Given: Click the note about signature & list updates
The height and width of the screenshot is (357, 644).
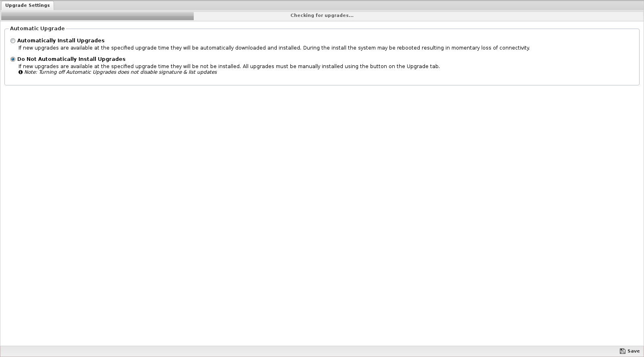Looking at the screenshot, I should 120,72.
